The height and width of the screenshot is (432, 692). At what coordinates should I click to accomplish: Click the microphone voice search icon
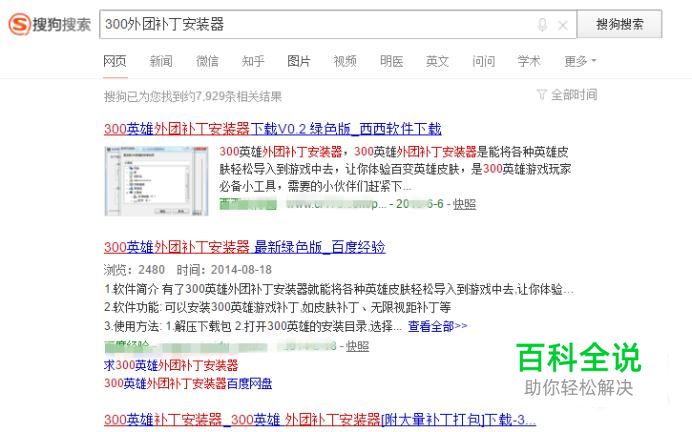tap(542, 25)
